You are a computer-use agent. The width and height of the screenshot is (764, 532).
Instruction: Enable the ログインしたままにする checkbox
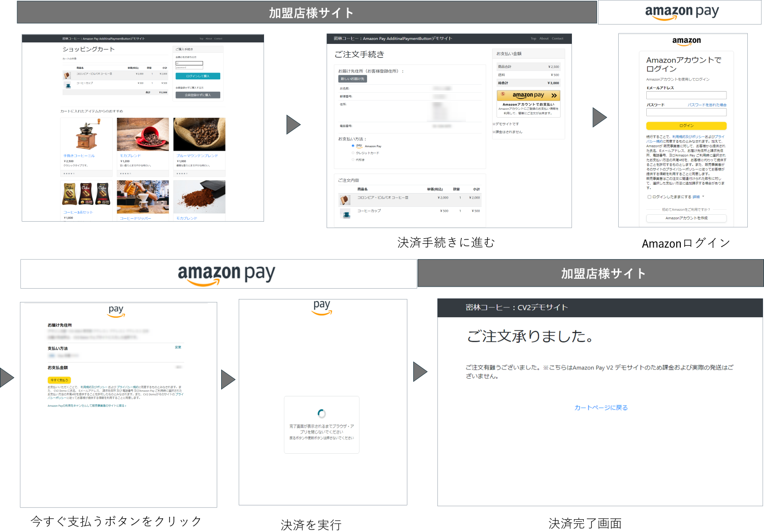(x=649, y=197)
